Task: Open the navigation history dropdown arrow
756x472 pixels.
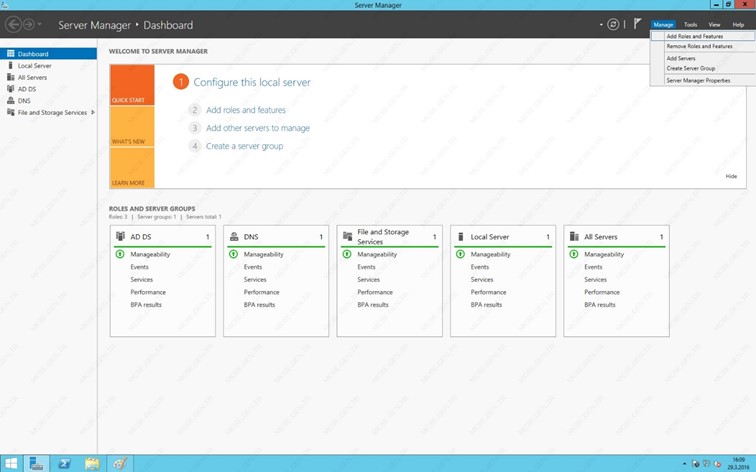Action: click(40, 25)
